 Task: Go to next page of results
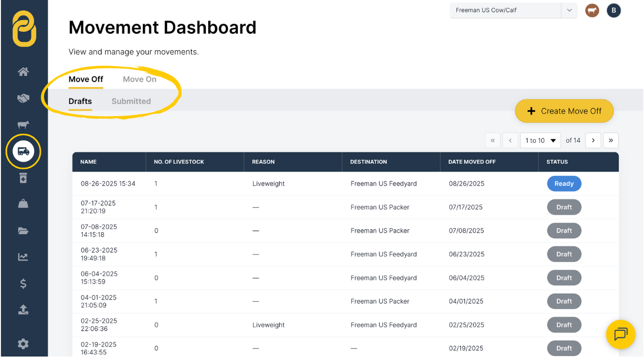593,140
